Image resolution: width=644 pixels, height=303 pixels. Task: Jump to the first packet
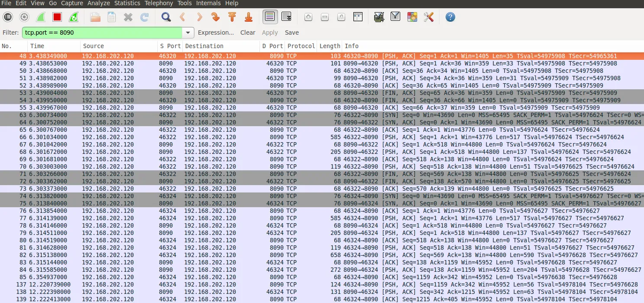click(232, 17)
